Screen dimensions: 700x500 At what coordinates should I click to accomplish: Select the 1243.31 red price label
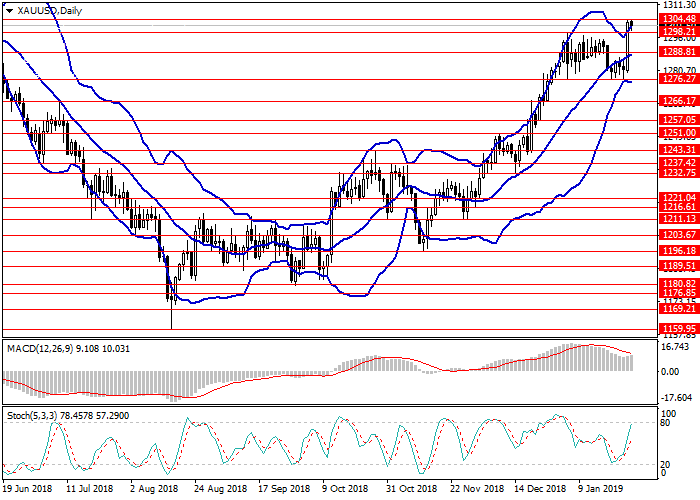pos(678,150)
